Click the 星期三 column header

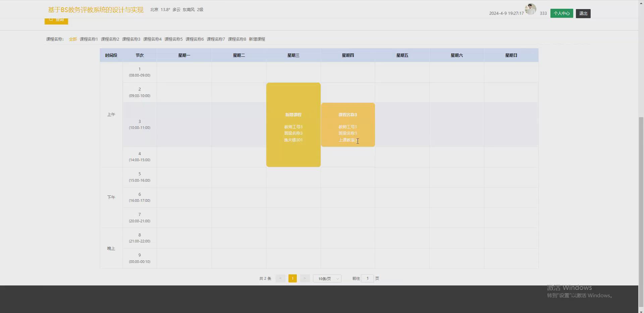click(293, 55)
